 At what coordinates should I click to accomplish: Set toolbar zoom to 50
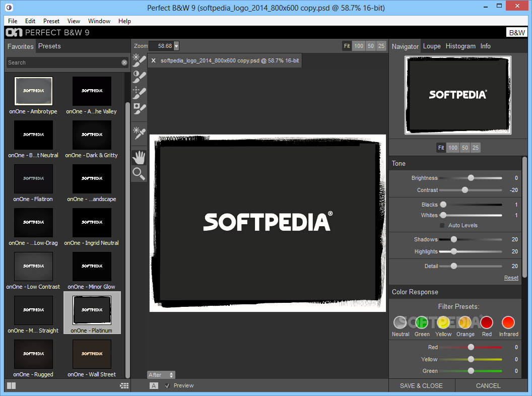tap(370, 46)
